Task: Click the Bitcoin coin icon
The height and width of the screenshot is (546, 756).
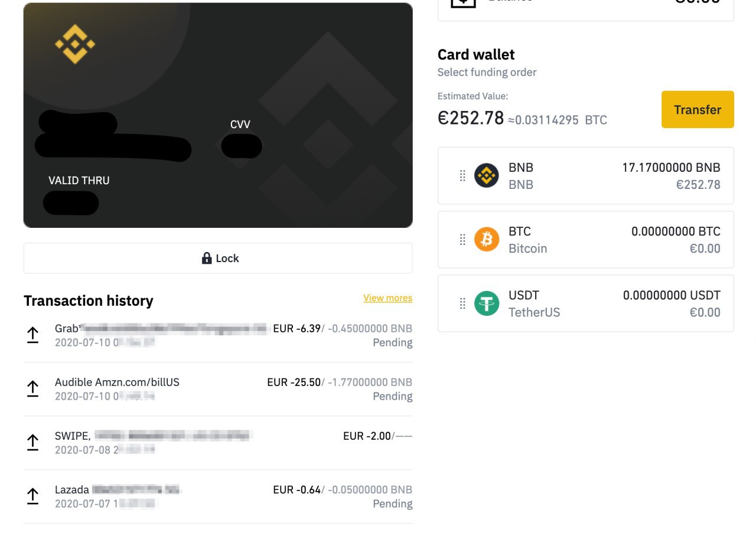Action: (x=487, y=240)
